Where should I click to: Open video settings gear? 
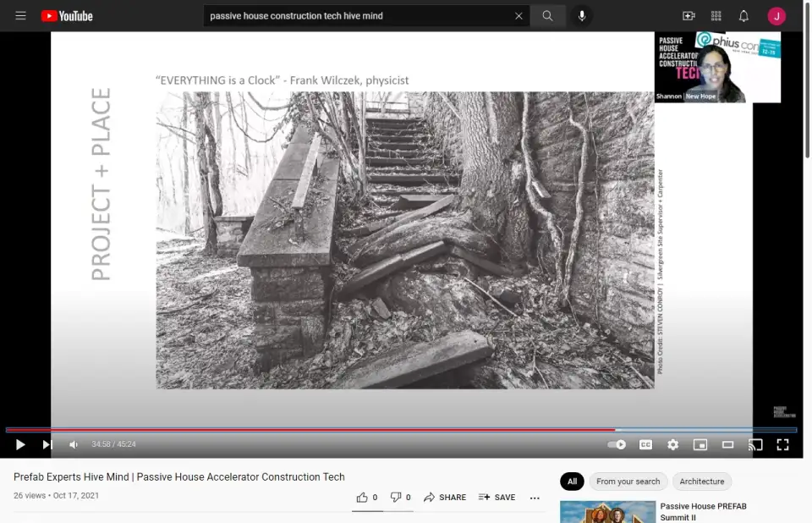[x=672, y=444]
